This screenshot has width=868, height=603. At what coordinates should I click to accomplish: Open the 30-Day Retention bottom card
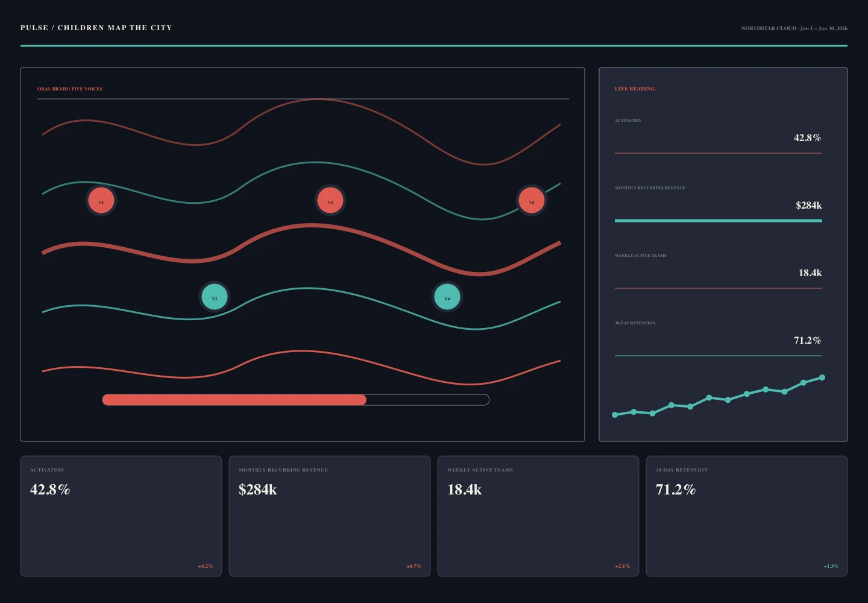tap(747, 516)
